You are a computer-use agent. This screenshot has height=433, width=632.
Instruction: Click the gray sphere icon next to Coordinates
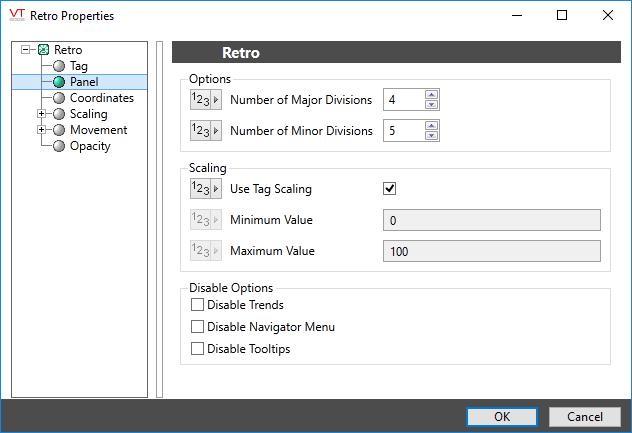tap(59, 98)
